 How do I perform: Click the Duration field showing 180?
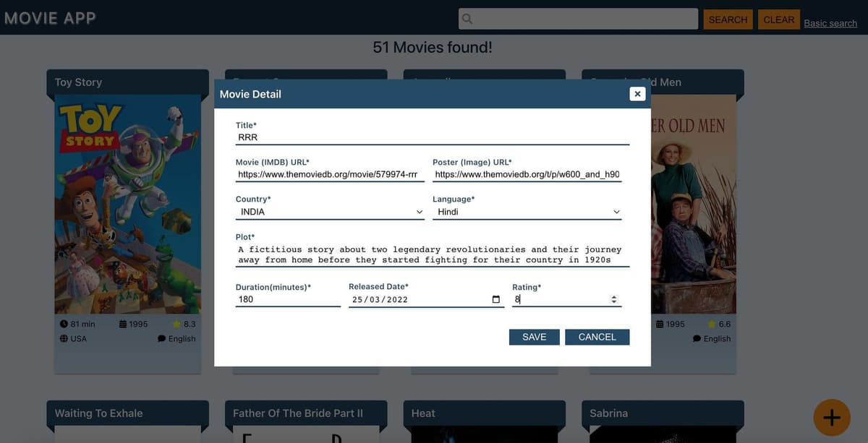pos(288,299)
